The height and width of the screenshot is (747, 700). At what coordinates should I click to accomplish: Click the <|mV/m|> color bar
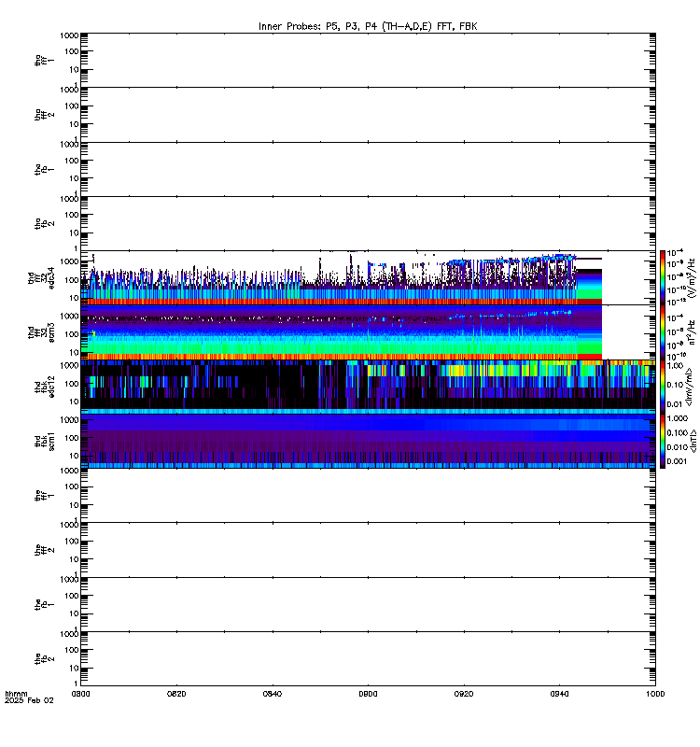[663, 387]
